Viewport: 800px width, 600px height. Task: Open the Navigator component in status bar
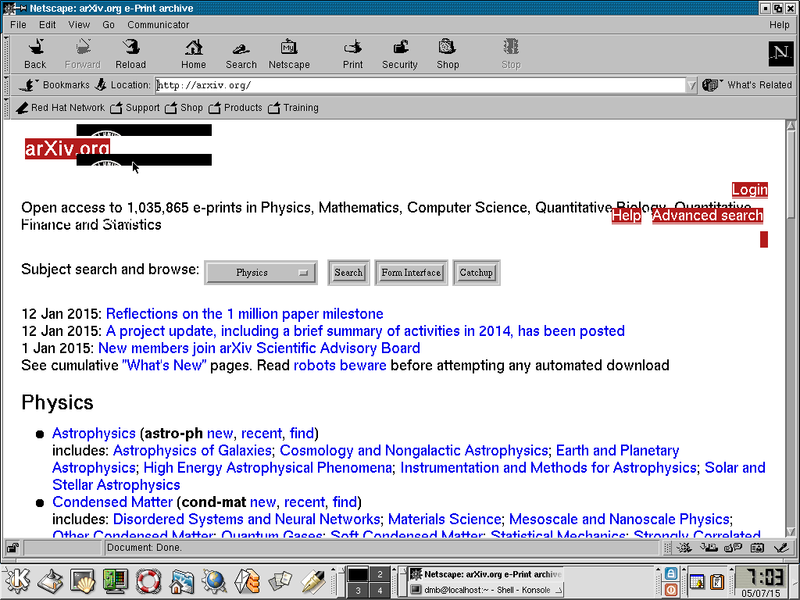684,548
